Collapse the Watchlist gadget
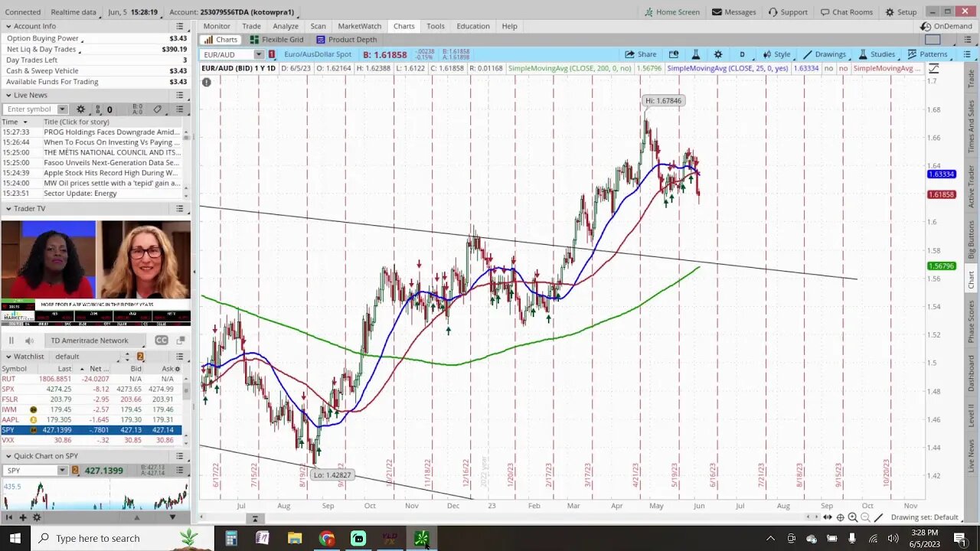 [x=8, y=357]
